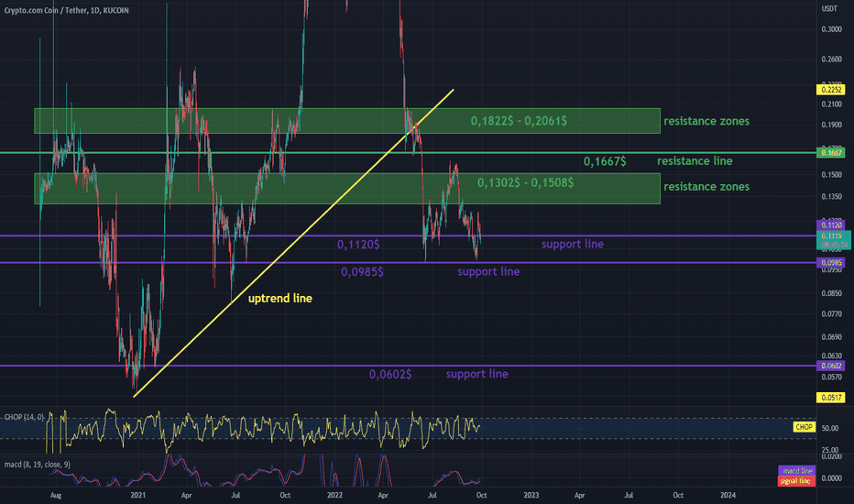Click the Aug label on time axis
The height and width of the screenshot is (504, 854).
[56, 495]
